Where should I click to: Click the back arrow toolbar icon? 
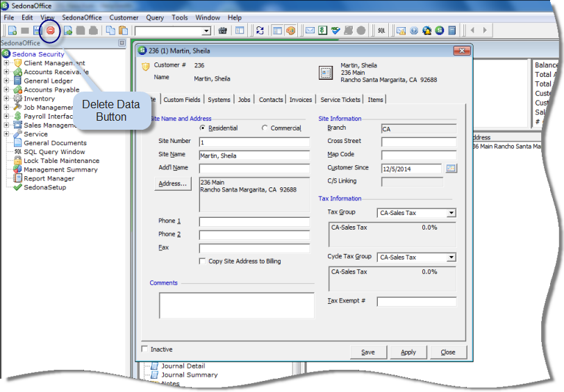[472, 31]
